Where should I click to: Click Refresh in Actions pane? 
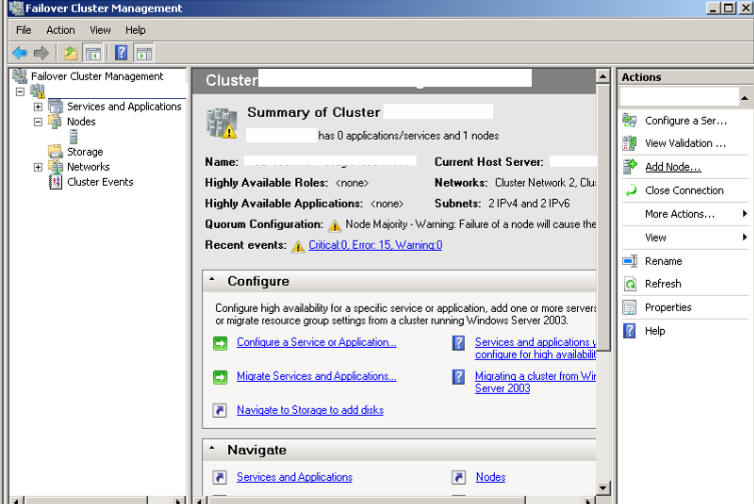(663, 284)
